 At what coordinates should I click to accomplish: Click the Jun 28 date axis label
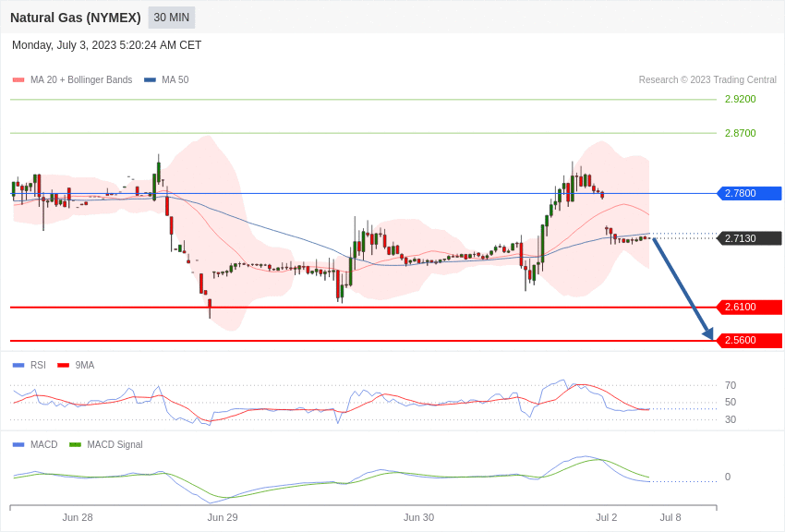coord(78,517)
